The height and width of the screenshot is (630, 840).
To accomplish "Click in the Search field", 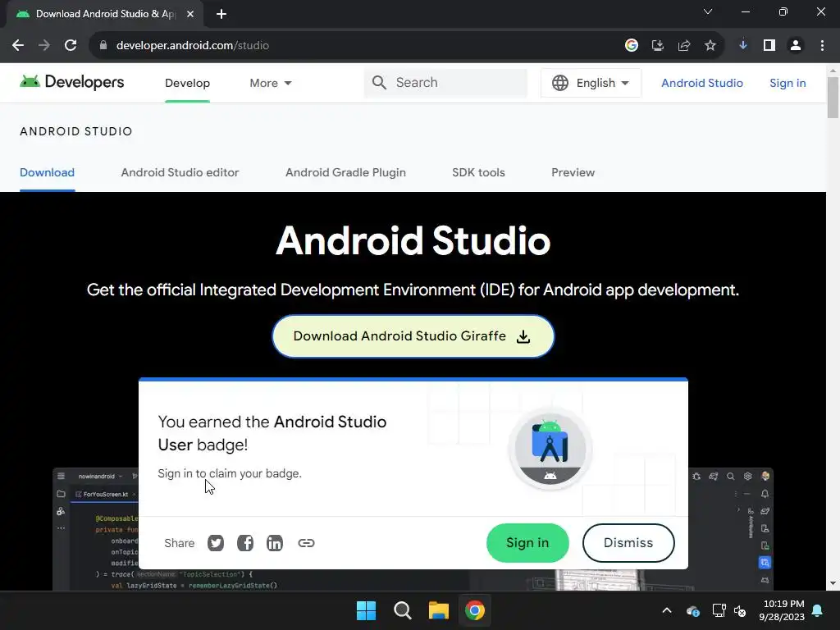I will (445, 83).
